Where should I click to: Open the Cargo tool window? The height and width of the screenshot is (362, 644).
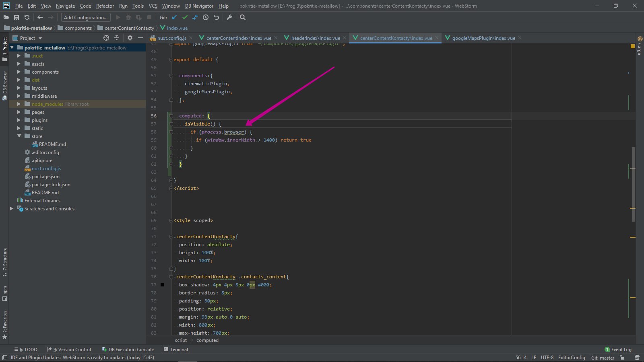640,45
